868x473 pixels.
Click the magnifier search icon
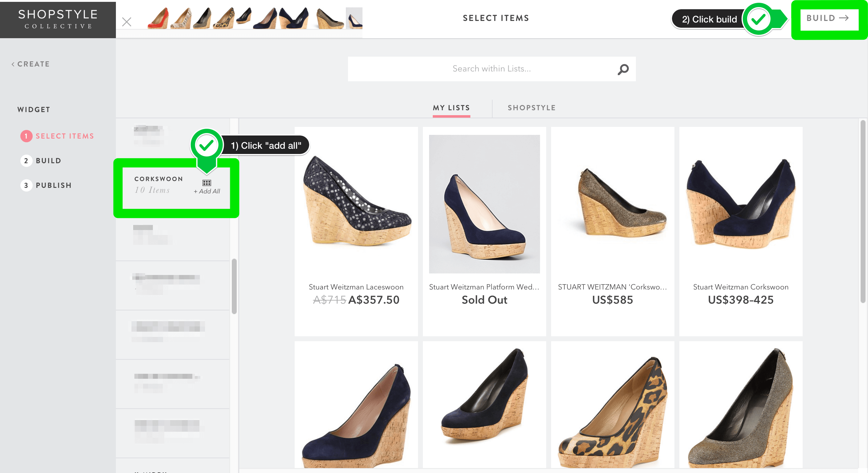[x=623, y=69]
